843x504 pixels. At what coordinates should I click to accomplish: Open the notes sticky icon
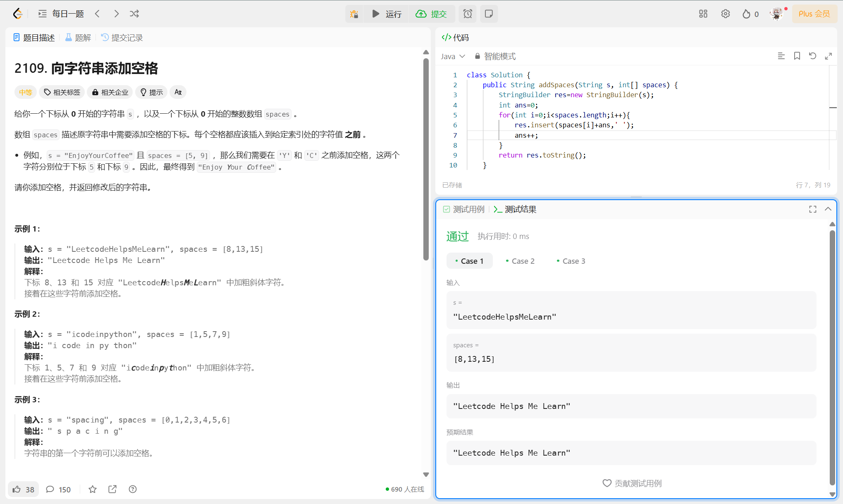489,14
